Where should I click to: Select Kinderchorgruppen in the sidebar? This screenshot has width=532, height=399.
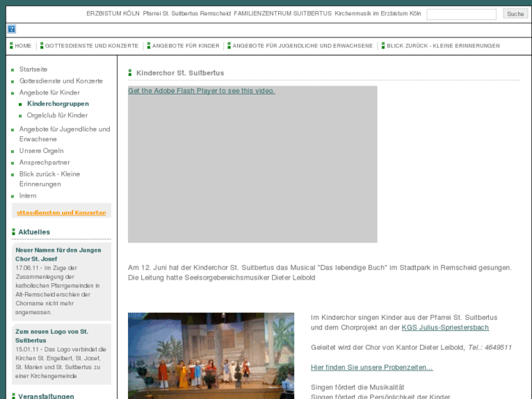58,103
